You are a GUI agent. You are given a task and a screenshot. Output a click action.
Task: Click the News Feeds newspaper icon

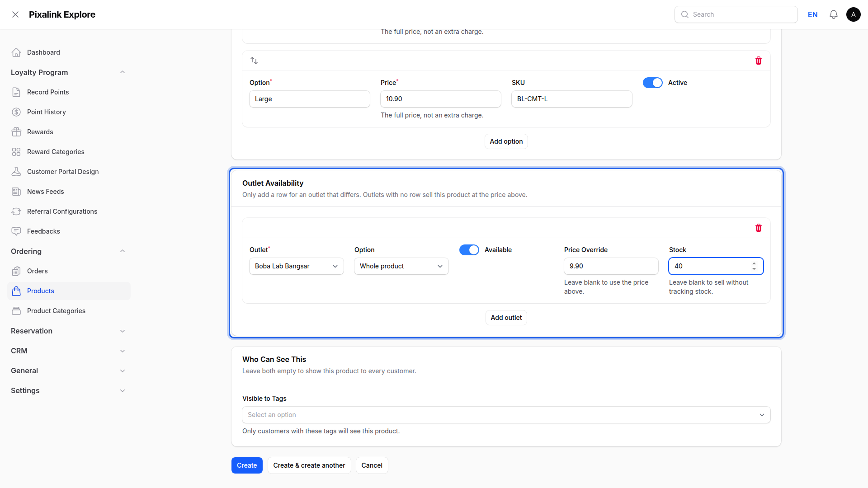[16, 192]
